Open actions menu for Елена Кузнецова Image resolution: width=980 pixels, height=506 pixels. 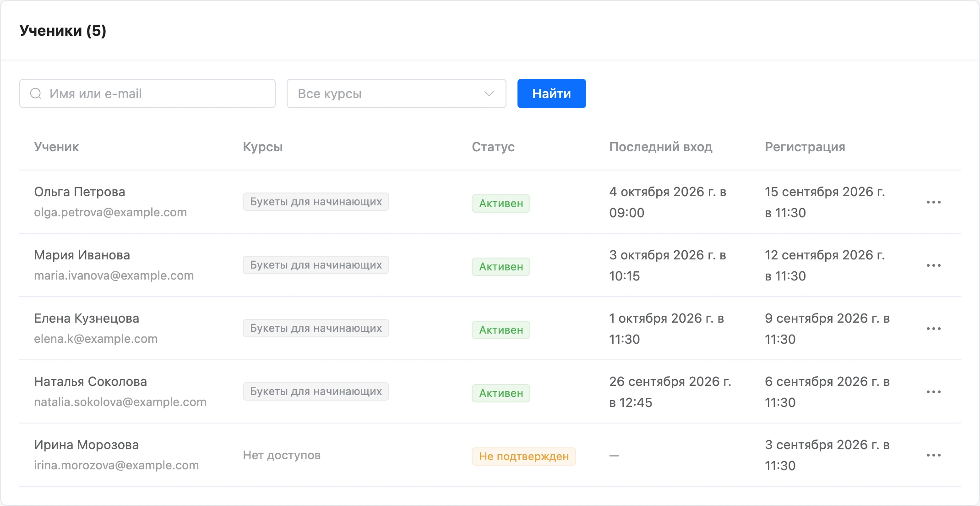pyautogui.click(x=933, y=329)
